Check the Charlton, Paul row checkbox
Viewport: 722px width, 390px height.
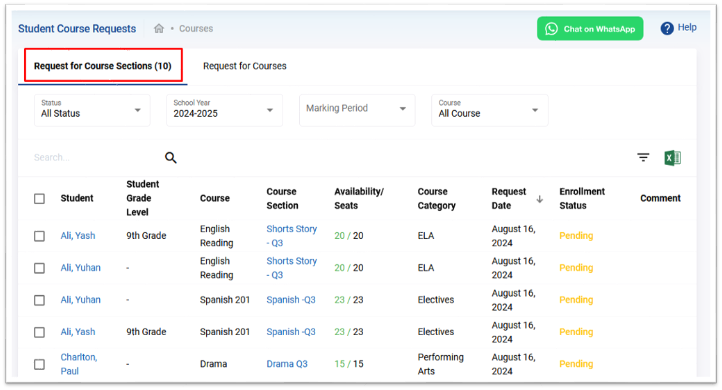40,364
